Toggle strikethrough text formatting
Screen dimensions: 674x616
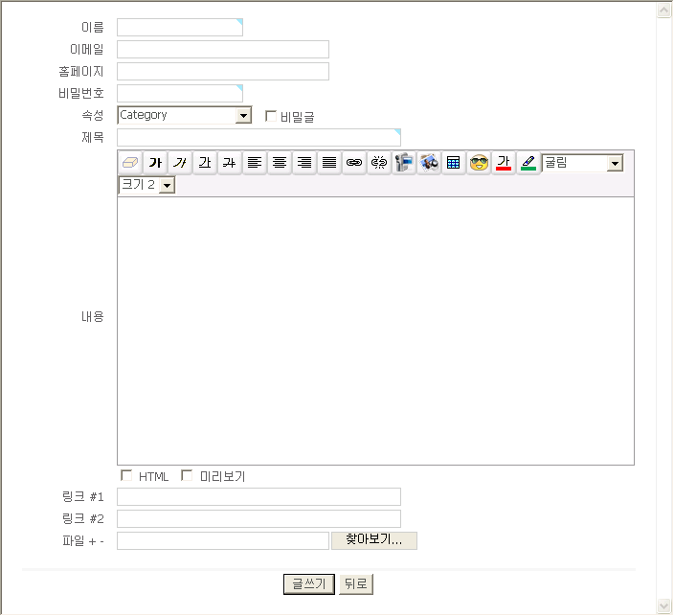(x=230, y=163)
